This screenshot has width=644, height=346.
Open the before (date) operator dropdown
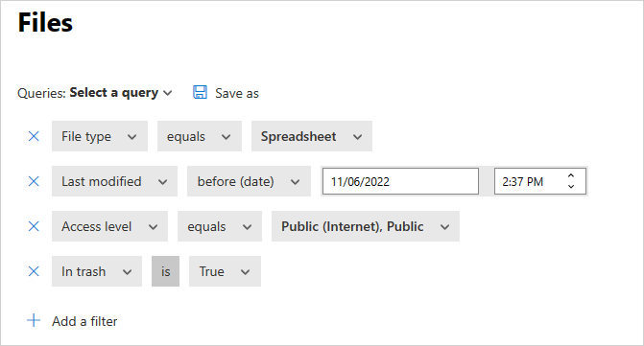249,181
